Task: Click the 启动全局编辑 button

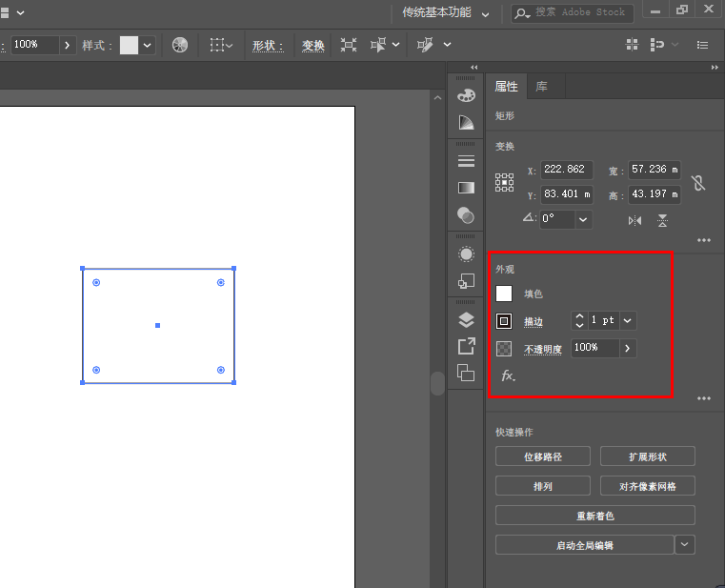Action: coord(585,545)
